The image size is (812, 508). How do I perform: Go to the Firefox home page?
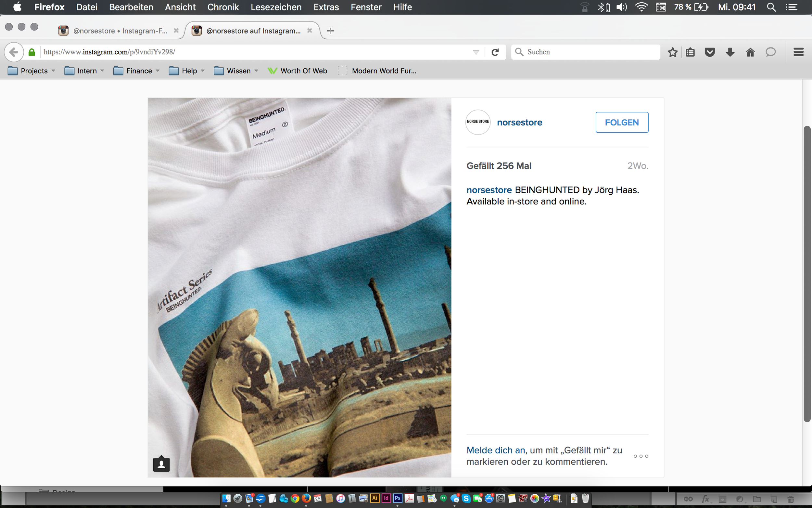point(750,52)
